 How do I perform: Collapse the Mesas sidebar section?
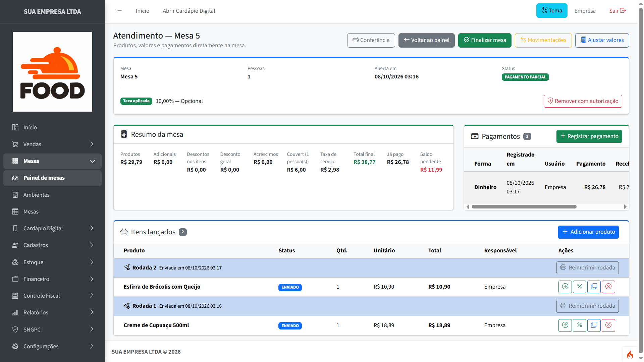pos(52,161)
